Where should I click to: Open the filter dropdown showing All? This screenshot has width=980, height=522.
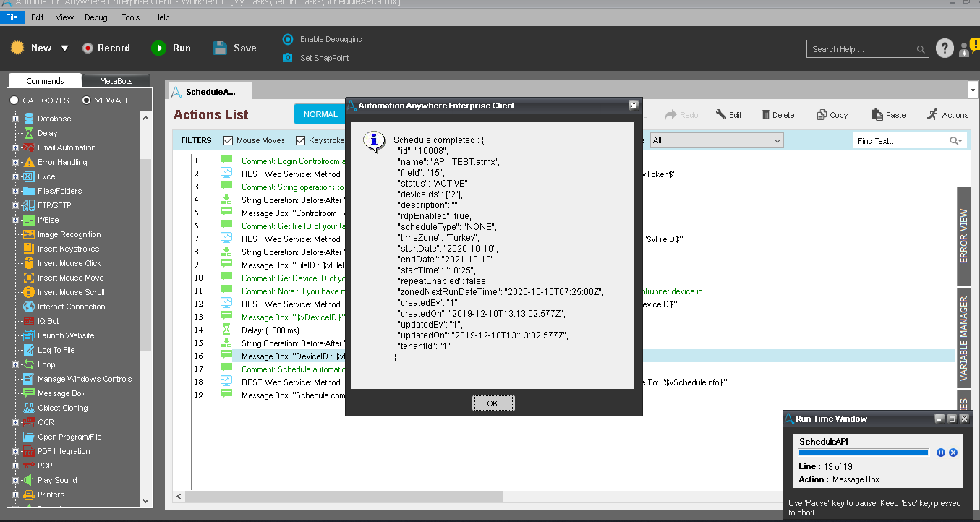click(x=717, y=140)
